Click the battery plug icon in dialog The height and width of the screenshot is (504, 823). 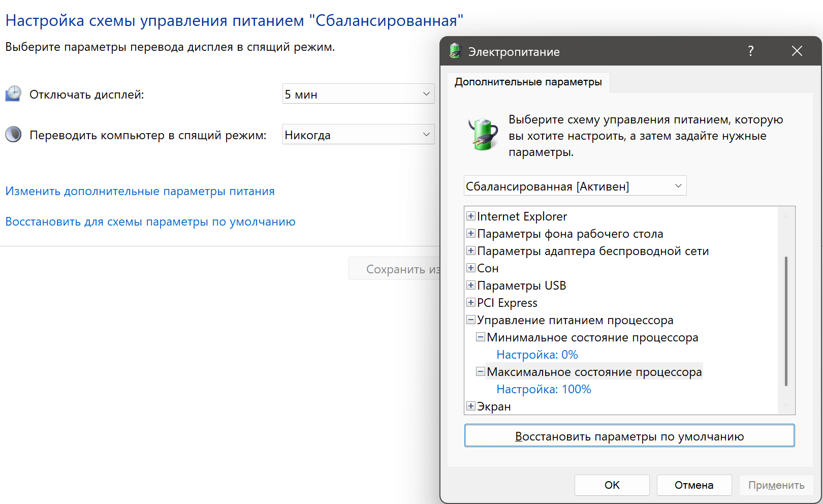pos(482,135)
